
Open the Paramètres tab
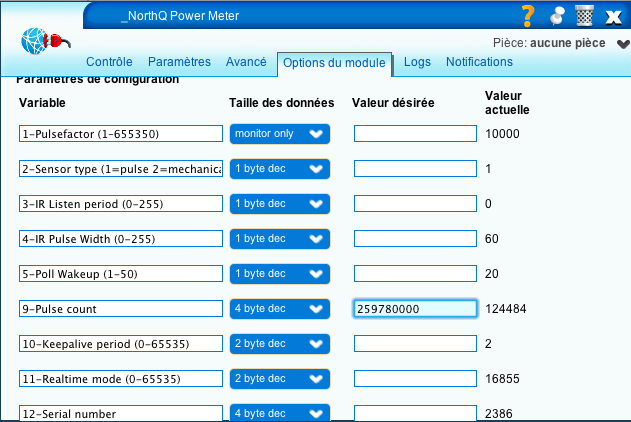pyautogui.click(x=179, y=62)
